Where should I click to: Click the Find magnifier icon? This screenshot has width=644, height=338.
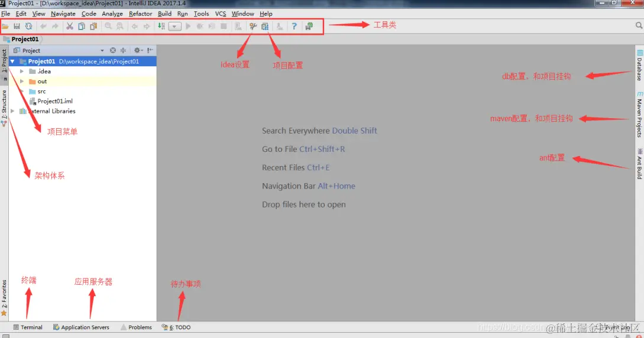coord(108,26)
